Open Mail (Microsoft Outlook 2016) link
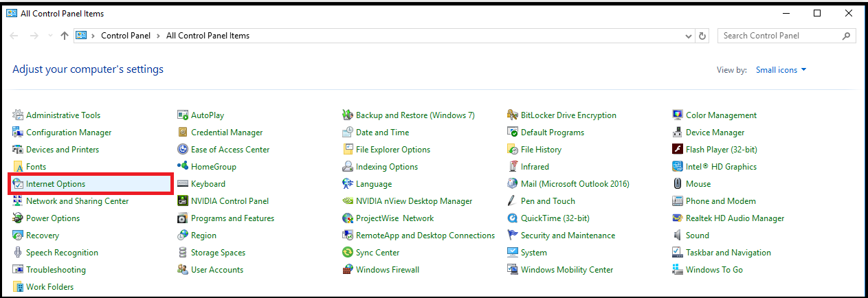868x298 pixels. 575,184
